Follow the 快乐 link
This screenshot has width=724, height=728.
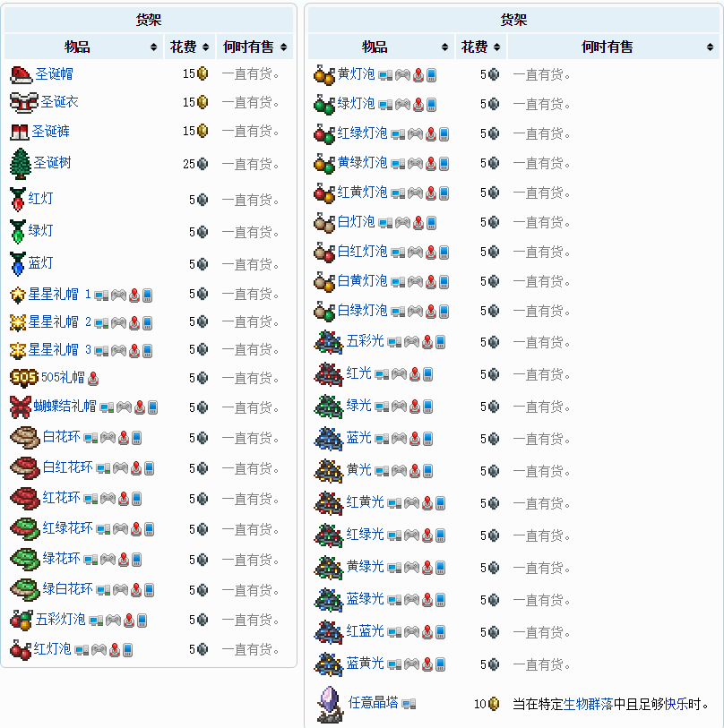tap(677, 705)
